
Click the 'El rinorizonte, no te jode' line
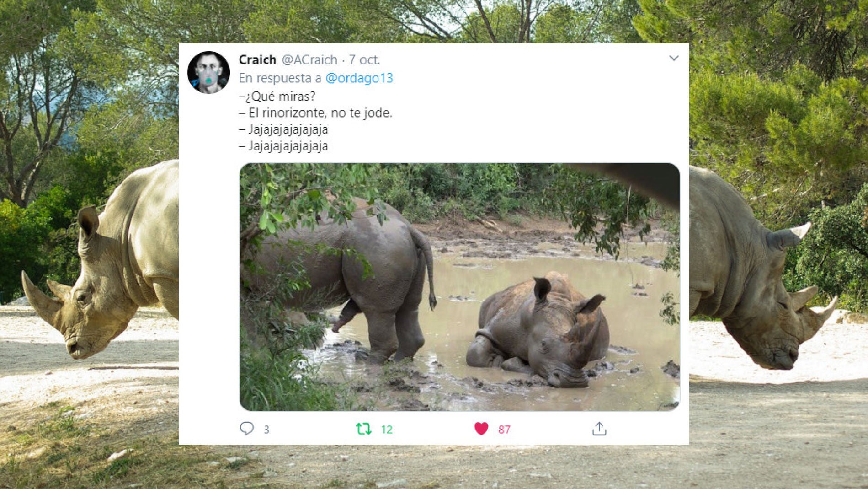coord(315,113)
